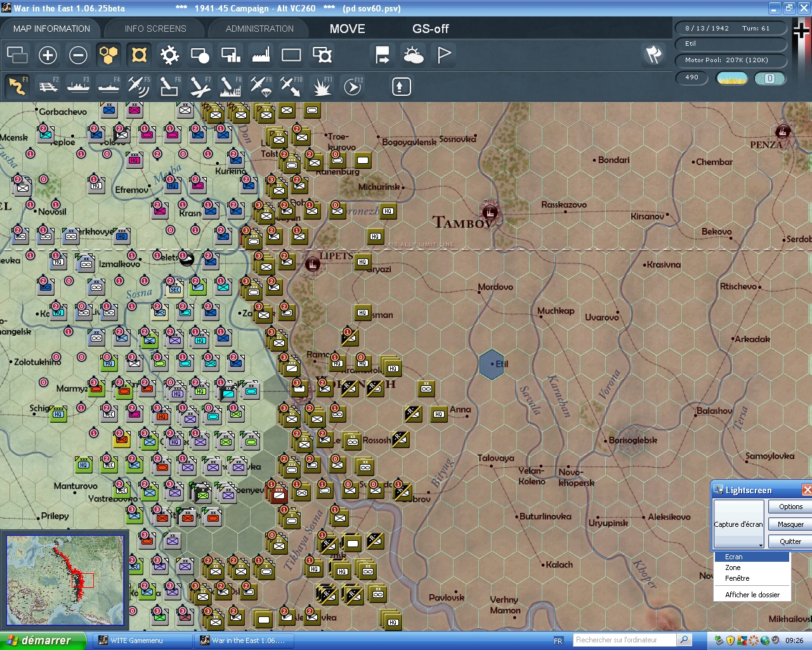Screen dimensions: 812x650
Task: Click the zoom in magnifier plus icon
Action: [48, 55]
